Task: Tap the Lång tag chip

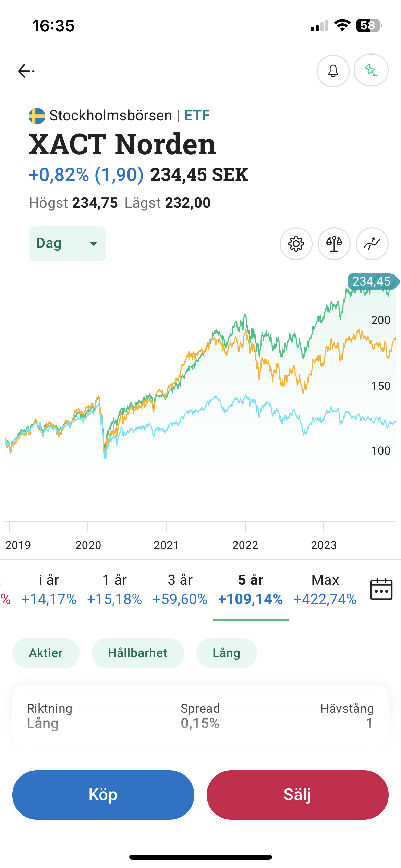Action: 227,653
